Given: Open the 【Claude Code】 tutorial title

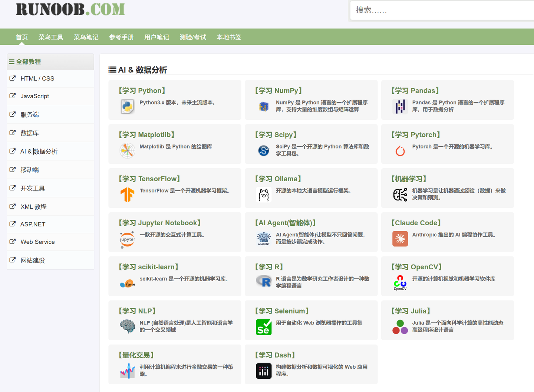Looking at the screenshot, I should [416, 223].
